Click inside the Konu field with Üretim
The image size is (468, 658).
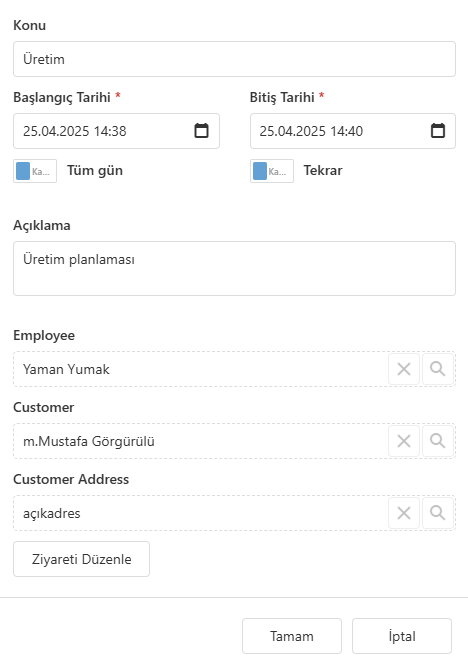(234, 59)
